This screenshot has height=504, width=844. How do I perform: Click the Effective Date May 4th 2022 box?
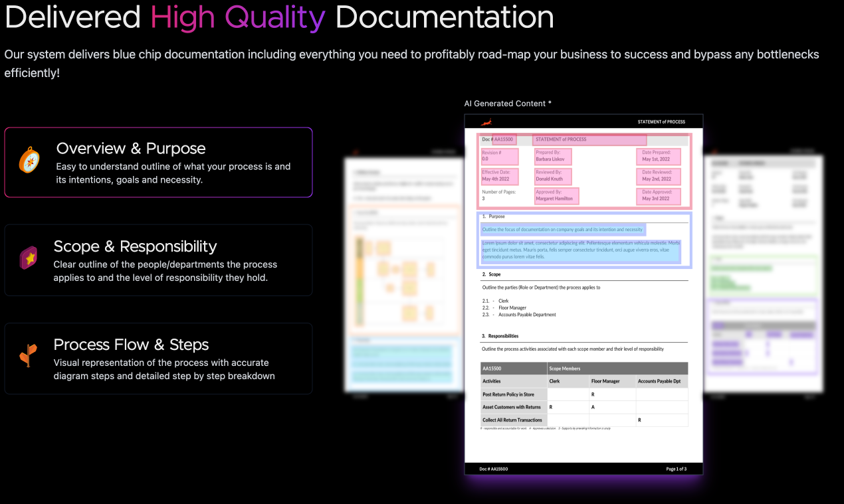(499, 176)
